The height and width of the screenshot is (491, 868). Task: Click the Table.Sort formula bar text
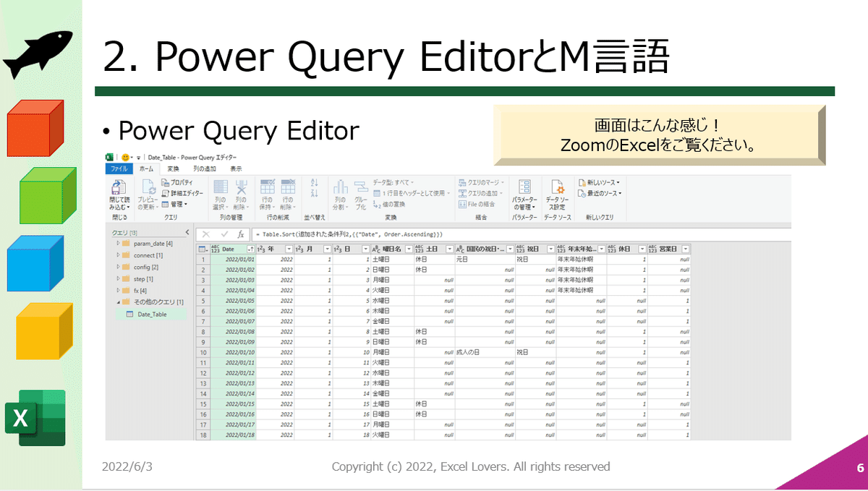point(350,234)
